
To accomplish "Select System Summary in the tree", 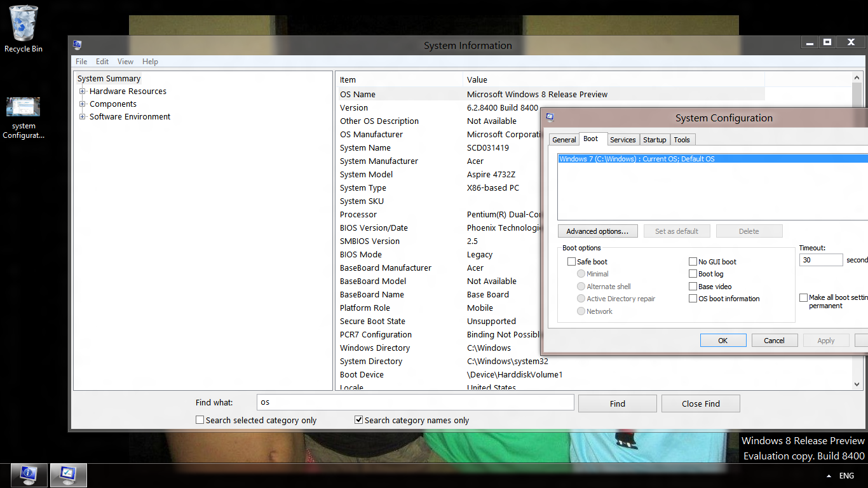I will 109,79.
